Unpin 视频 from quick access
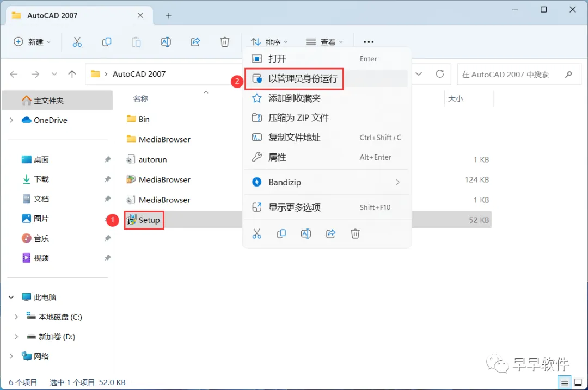 pos(107,258)
